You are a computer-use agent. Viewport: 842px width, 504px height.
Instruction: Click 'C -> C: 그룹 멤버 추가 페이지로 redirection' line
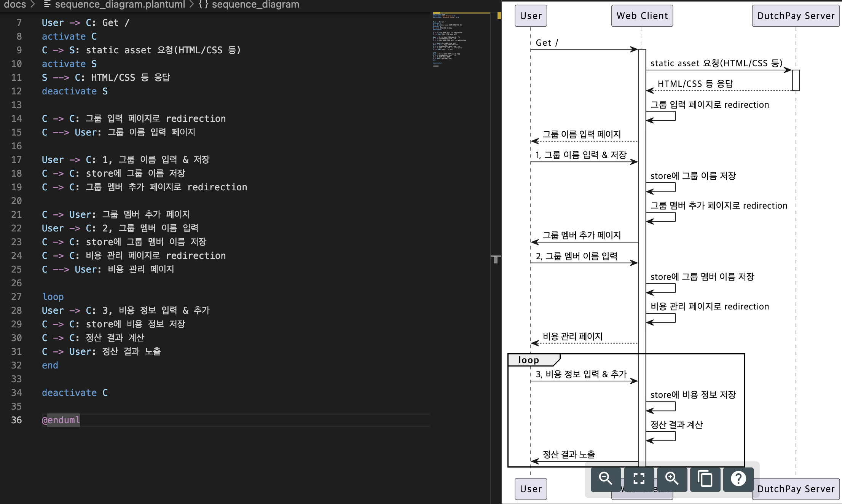pyautogui.click(x=144, y=187)
